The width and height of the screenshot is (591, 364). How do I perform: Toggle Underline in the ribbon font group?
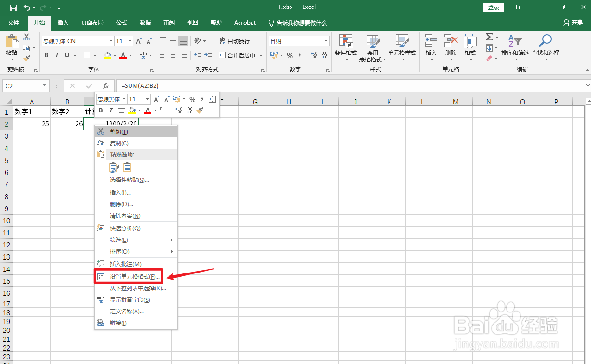(67, 55)
